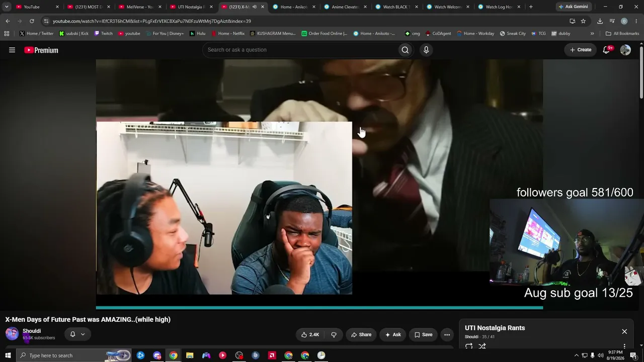The width and height of the screenshot is (644, 362).
Task: Open volume control in system tray
Action: click(x=600, y=355)
